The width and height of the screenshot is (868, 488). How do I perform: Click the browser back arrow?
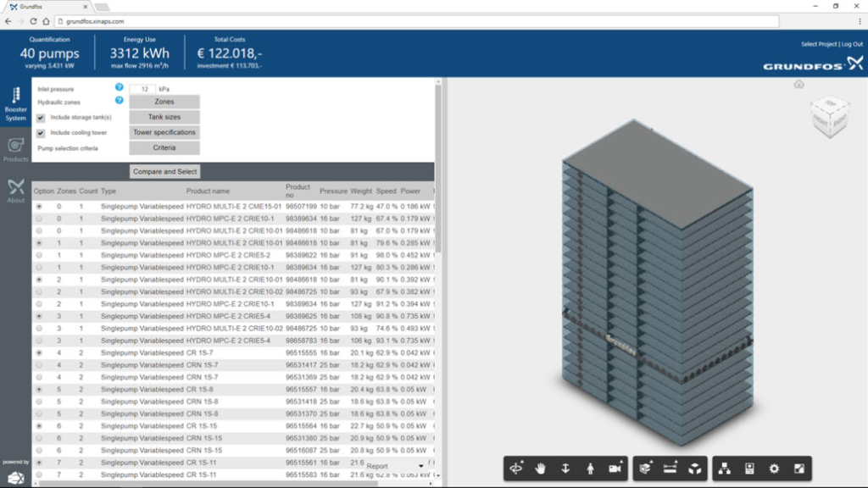pyautogui.click(x=8, y=21)
